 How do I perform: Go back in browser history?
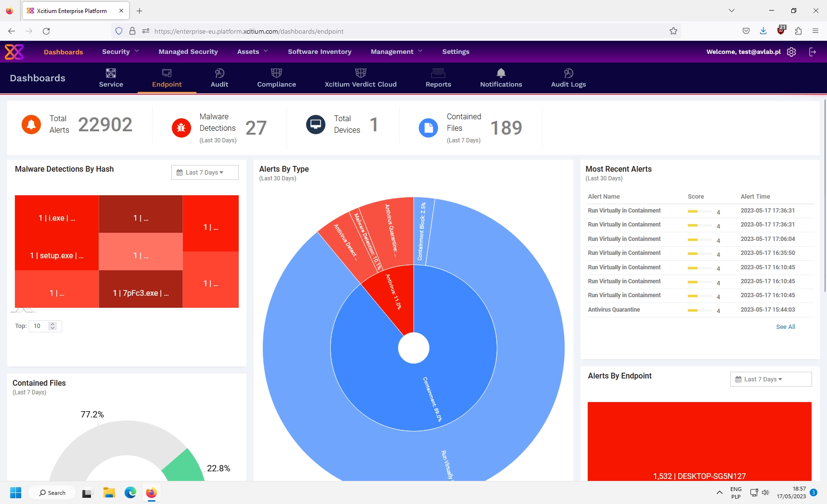click(x=12, y=31)
